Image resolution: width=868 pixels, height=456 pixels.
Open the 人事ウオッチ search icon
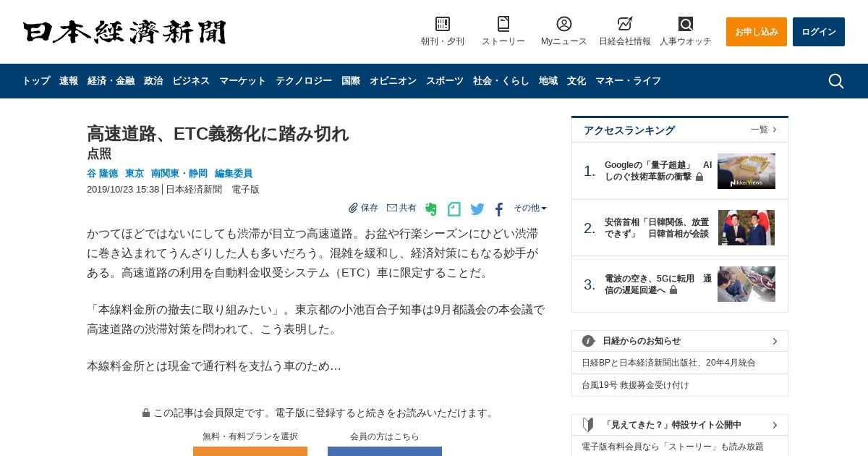pyautogui.click(x=686, y=24)
